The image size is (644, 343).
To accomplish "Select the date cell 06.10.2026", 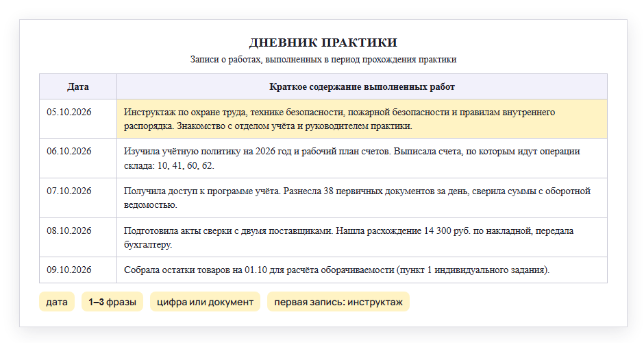I will [78, 158].
